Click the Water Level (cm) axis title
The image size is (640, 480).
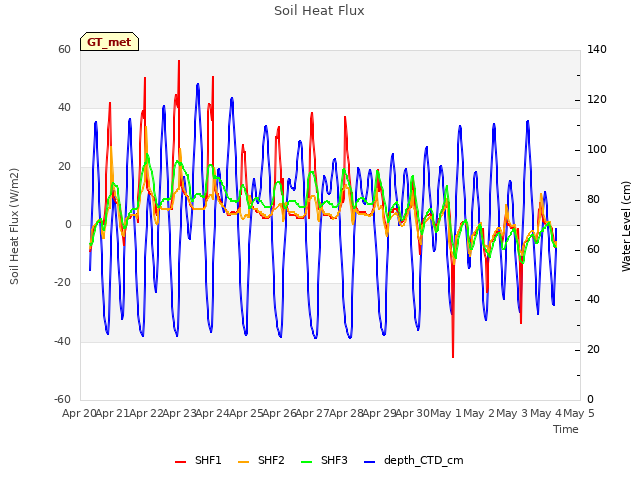pos(626,226)
